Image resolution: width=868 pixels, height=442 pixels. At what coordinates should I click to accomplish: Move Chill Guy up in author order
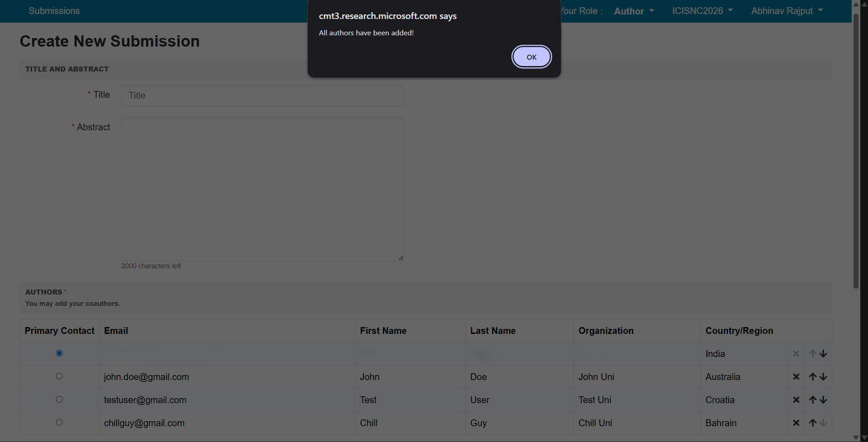tap(812, 423)
